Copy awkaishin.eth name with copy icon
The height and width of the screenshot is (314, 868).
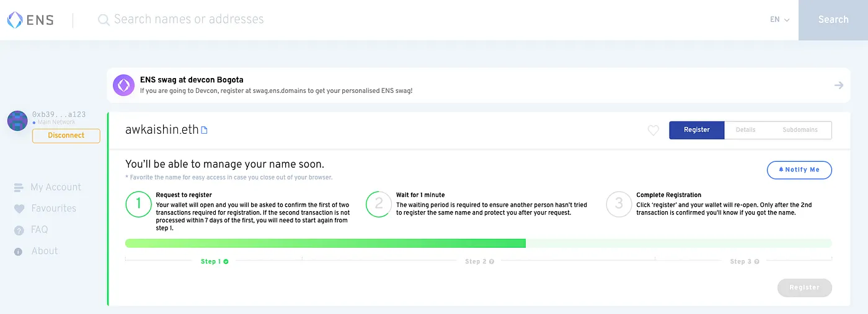205,131
